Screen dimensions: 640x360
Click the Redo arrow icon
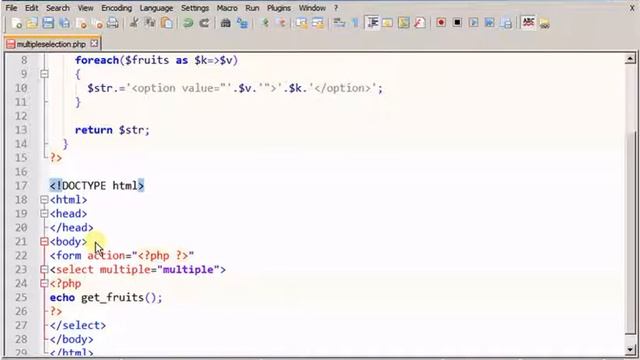pyautogui.click(x=204, y=23)
